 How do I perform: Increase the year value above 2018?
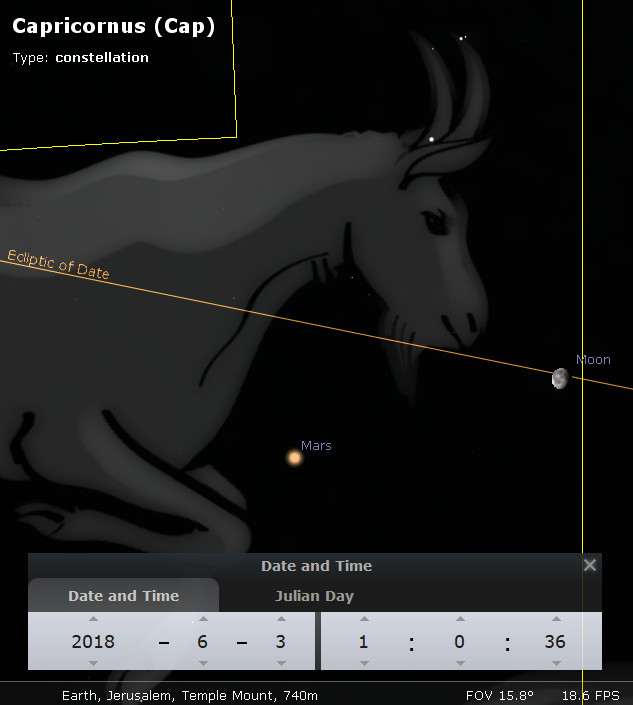tap(94, 619)
